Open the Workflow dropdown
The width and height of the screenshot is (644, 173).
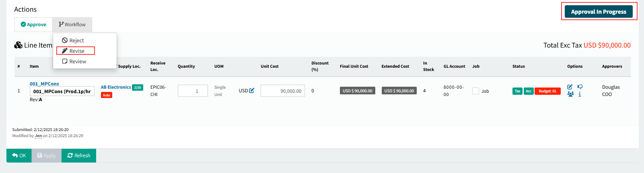(x=72, y=25)
